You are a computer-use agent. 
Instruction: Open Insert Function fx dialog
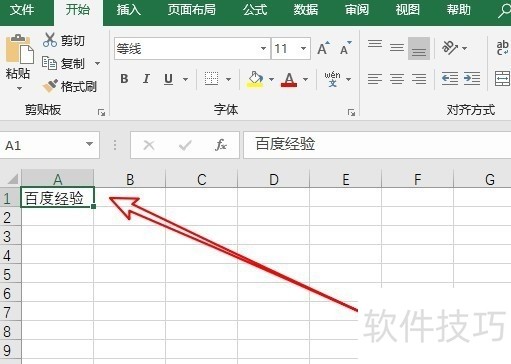click(221, 145)
